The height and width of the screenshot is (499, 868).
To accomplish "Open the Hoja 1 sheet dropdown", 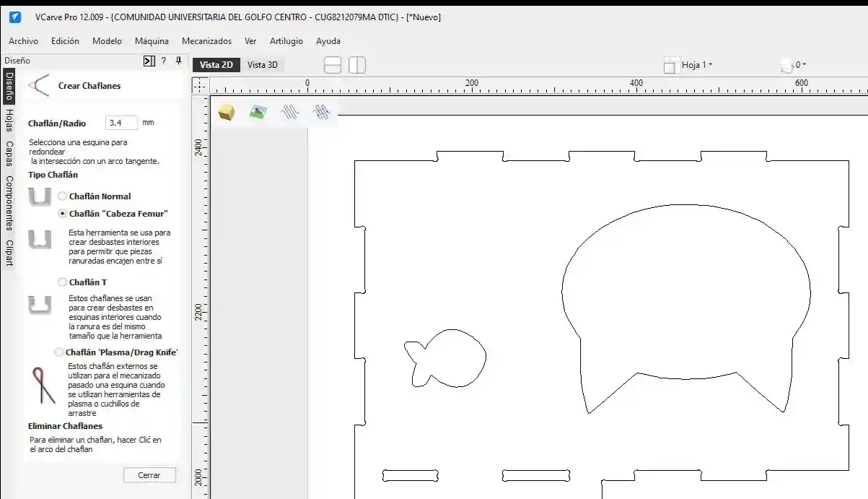I will tap(698, 65).
